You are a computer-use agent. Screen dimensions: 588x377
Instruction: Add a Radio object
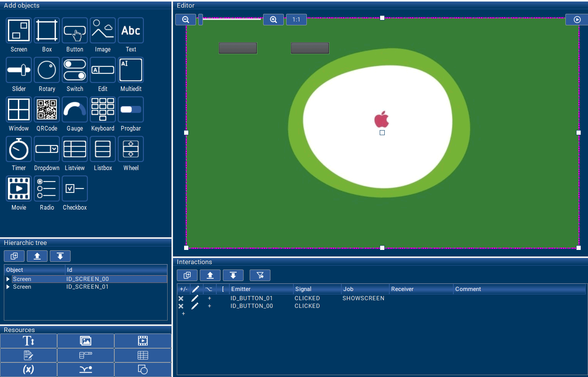tap(47, 188)
